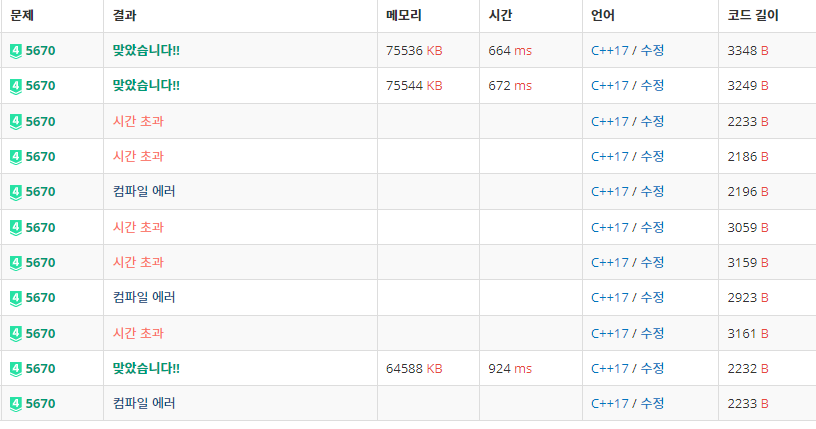Image resolution: width=816 pixels, height=429 pixels.
Task: Click the tier badge icon in the 3348 B row
Action: (16, 51)
